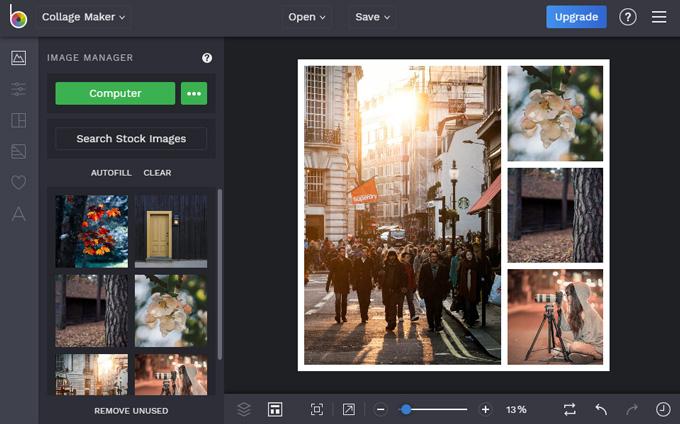Expand the Save dropdown menu
Screen dimensions: 680x424
coord(372,17)
